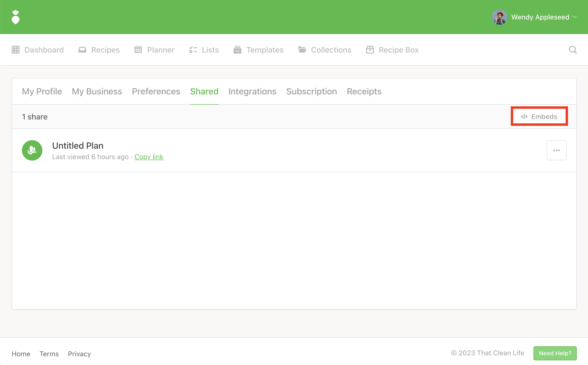Click the Lists checklist icon
Image resolution: width=588 pixels, height=365 pixels.
(x=193, y=50)
